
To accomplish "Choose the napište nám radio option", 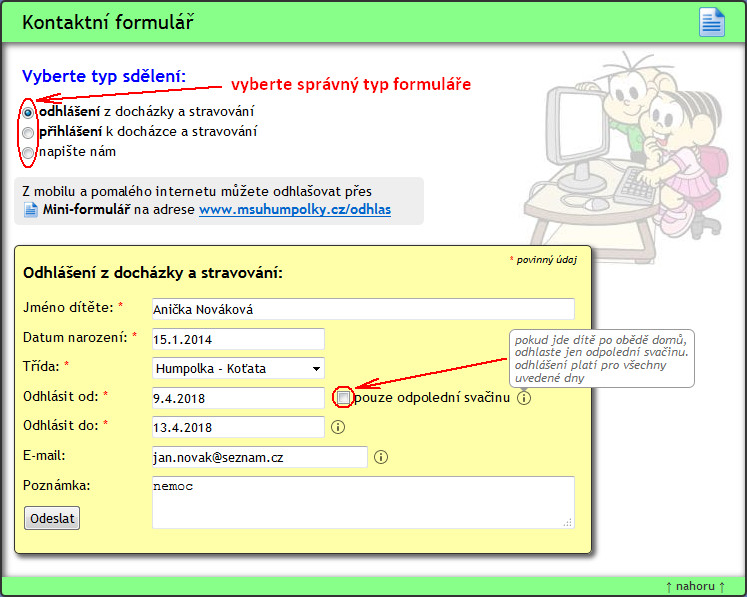I will (x=28, y=152).
